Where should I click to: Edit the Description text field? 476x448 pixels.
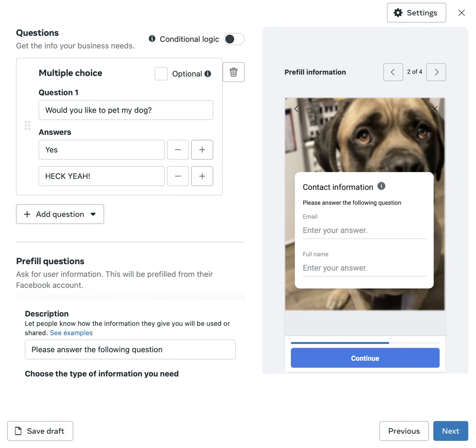[130, 349]
